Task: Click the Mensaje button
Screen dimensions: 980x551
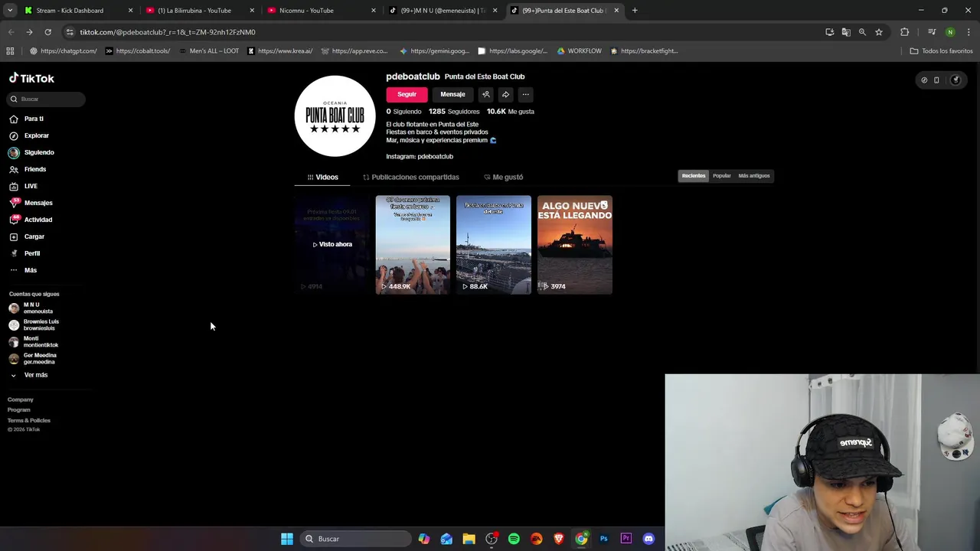Action: pos(452,94)
